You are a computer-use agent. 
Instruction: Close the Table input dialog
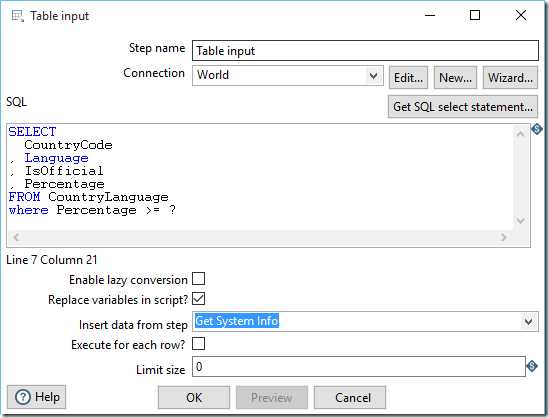coord(521,15)
